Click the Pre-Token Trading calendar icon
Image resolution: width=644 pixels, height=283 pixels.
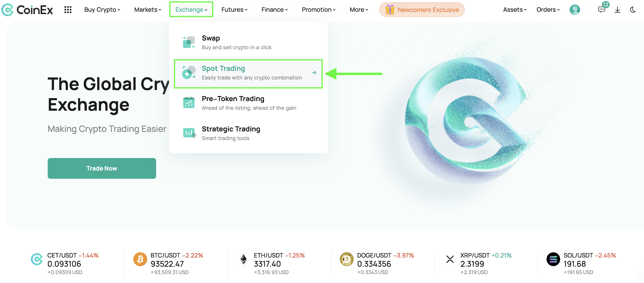(189, 103)
